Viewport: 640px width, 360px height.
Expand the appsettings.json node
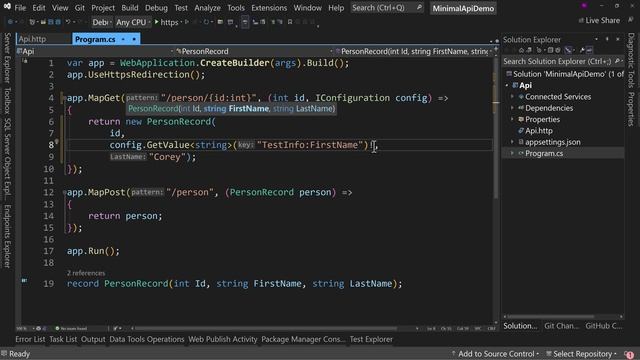coord(512,142)
